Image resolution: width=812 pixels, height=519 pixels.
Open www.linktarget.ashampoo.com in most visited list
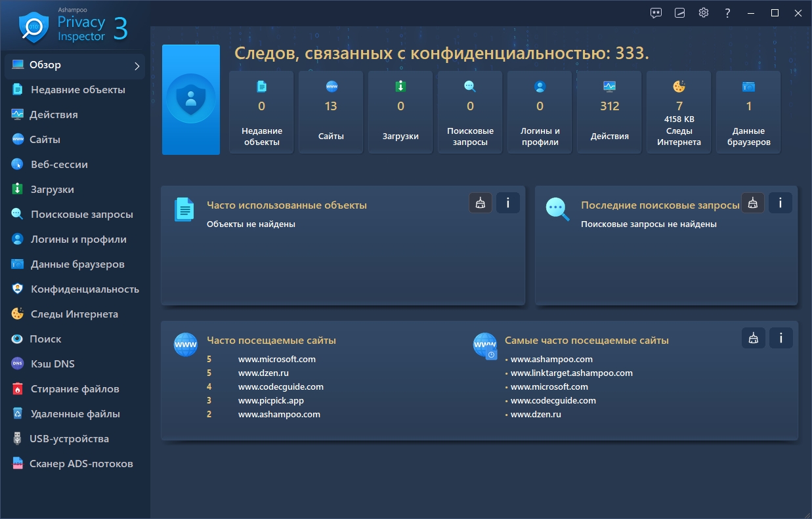click(571, 373)
